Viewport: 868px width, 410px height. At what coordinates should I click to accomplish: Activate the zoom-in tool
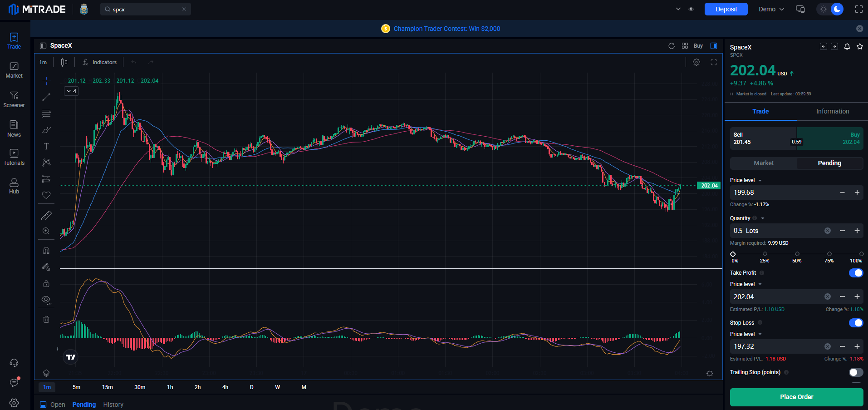46,231
